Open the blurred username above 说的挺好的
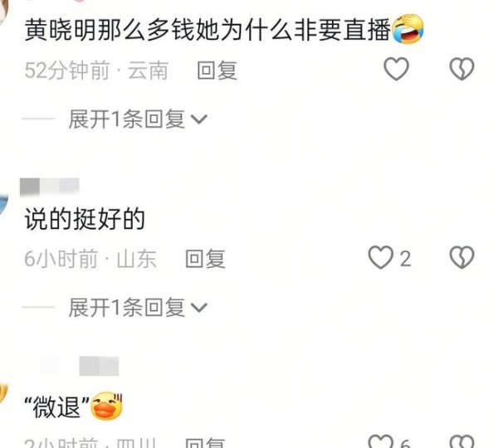This screenshot has height=448, width=498. coord(50,187)
